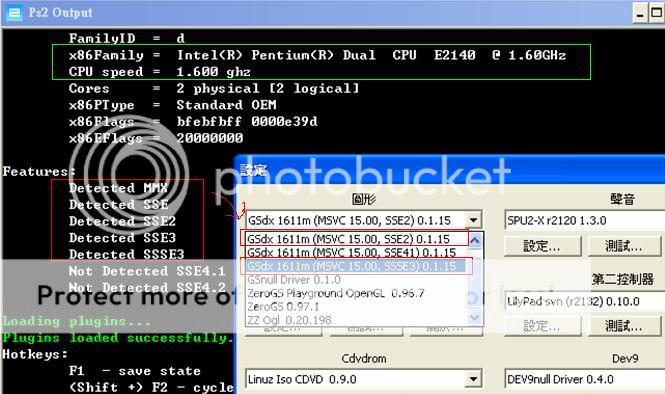Click 測試 button under second controller
Viewport: 665px width, 394px height.
[624, 327]
